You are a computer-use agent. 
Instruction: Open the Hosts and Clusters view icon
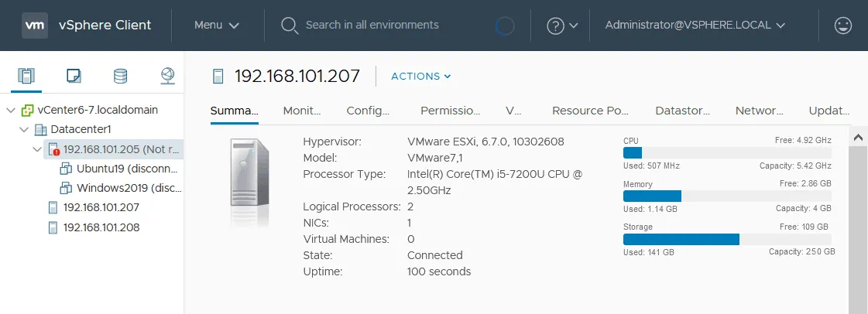pos(27,76)
